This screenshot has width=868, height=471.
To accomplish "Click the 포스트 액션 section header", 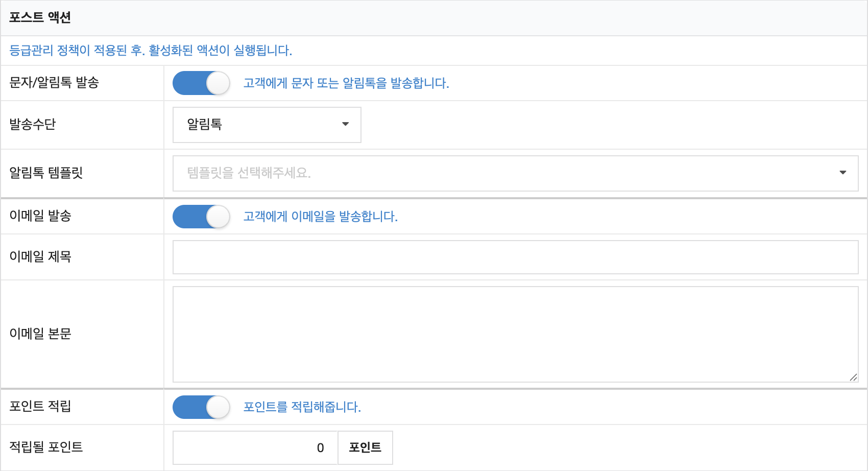I will coord(40,17).
